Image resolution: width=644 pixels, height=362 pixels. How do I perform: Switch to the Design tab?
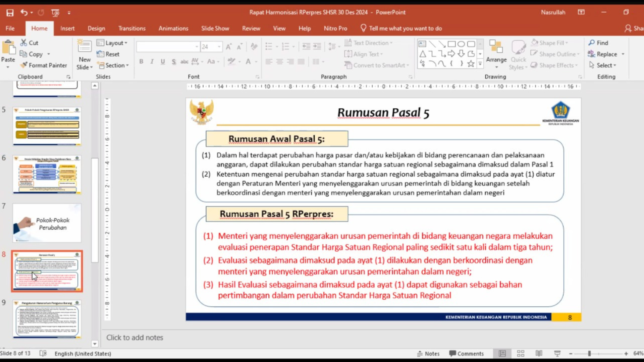pyautogui.click(x=96, y=28)
